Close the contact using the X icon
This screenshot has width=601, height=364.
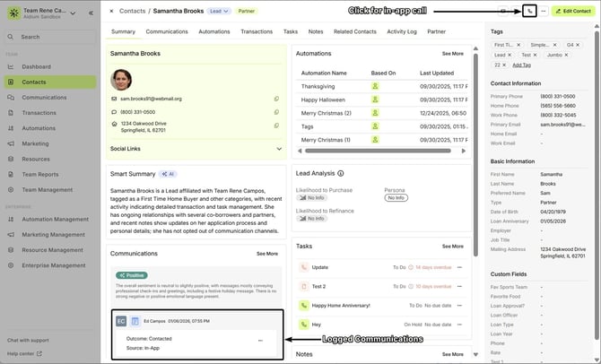coord(111,11)
